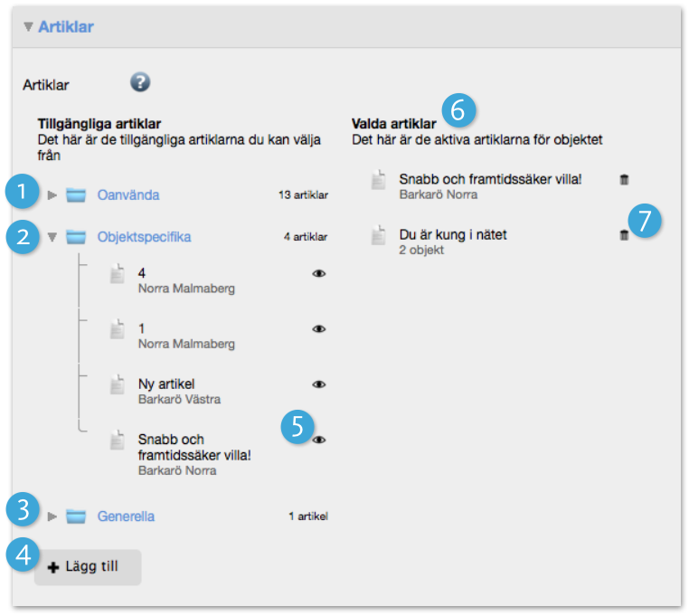The image size is (689, 616).
Task: Preview article '4' with the eye icon
Action: [318, 274]
